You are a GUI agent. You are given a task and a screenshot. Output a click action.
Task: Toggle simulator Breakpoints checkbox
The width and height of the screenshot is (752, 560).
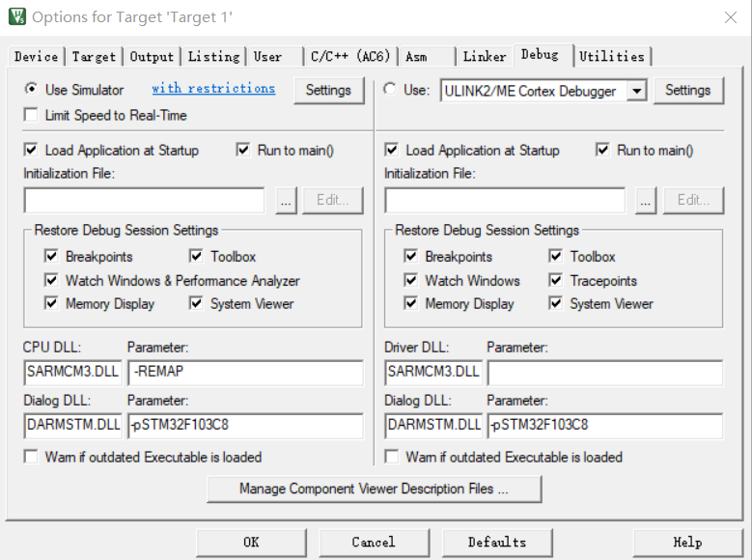(51, 256)
